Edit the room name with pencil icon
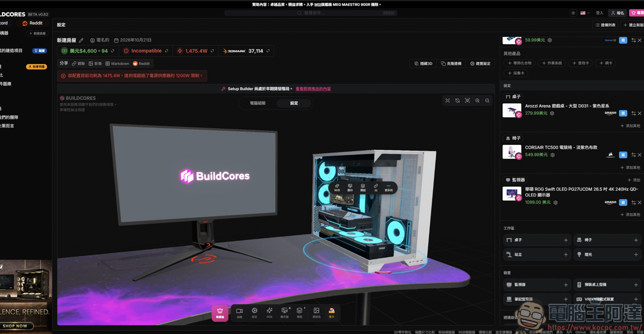The image size is (644, 334). coord(81,40)
